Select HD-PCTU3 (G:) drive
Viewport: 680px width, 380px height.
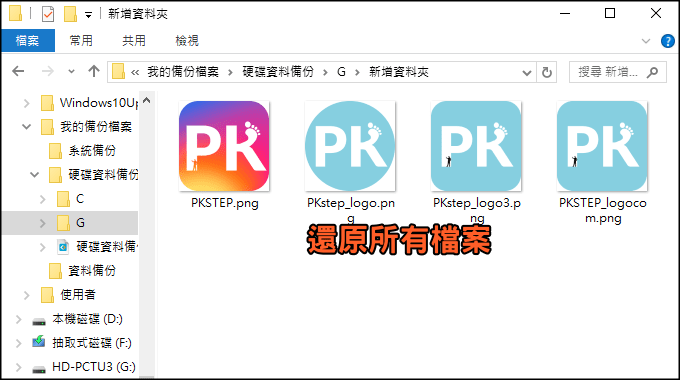pos(94,367)
